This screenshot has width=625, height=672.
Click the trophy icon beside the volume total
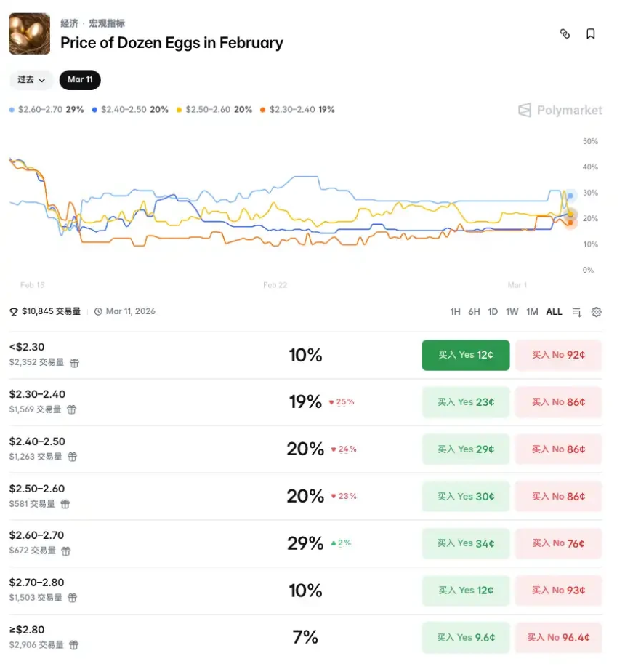pyautogui.click(x=13, y=311)
